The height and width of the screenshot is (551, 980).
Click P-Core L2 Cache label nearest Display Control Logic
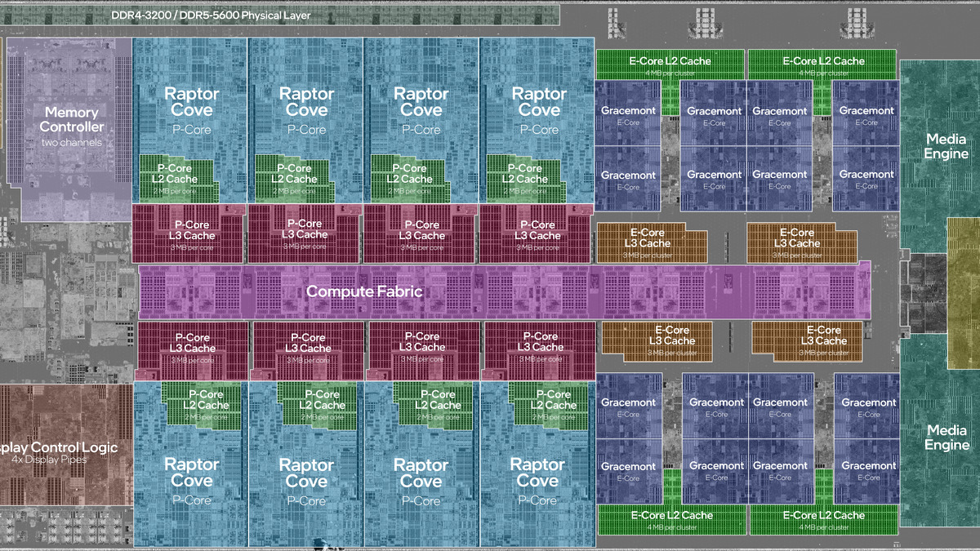point(207,400)
